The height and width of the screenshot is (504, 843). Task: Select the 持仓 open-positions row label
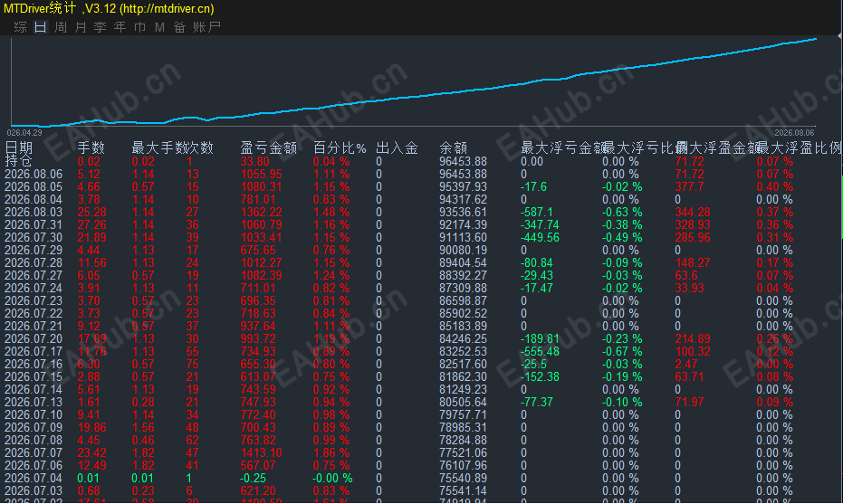click(x=19, y=161)
